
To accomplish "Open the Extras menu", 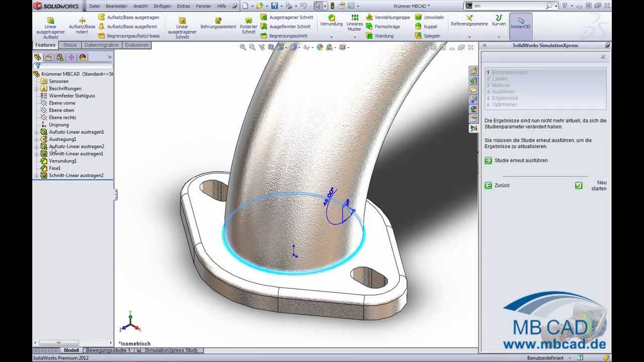I will pyautogui.click(x=183, y=6).
